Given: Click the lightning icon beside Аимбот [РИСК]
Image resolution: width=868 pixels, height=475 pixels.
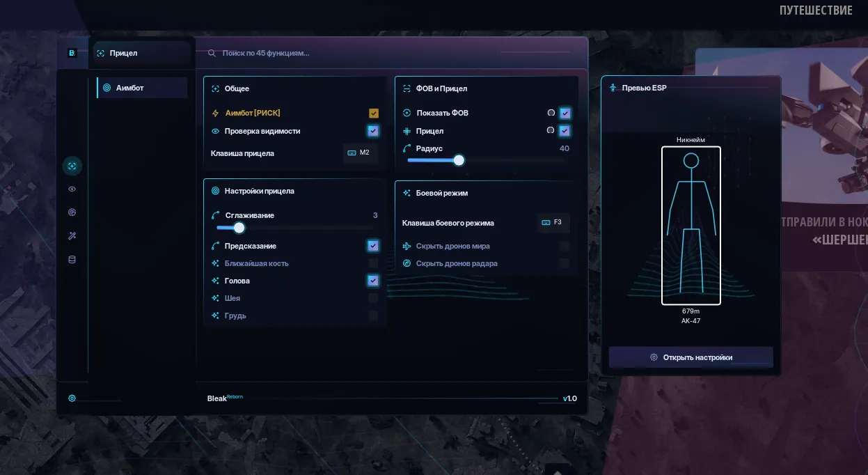Looking at the screenshot, I should point(215,113).
